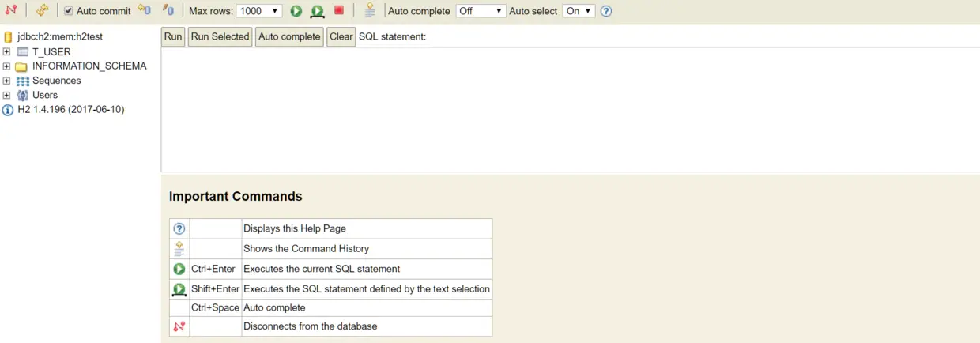This screenshot has height=343, width=980.
Task: Click the text selection execution description text
Action: pyautogui.click(x=367, y=289)
